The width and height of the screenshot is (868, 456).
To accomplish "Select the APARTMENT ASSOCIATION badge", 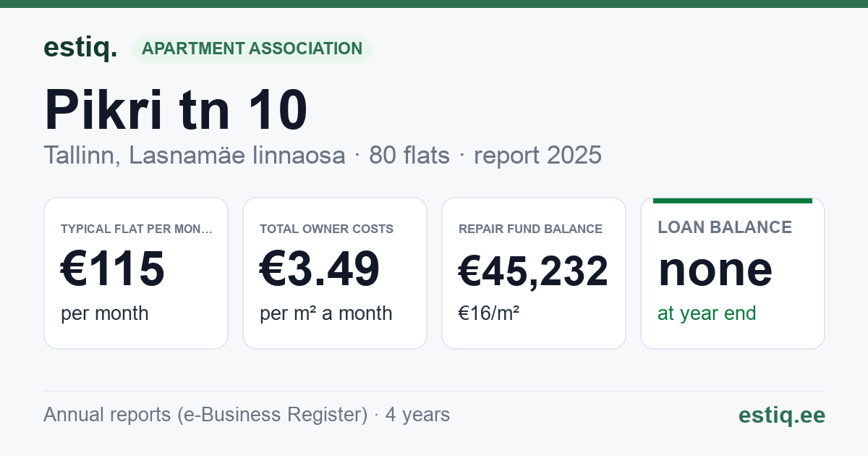I will (x=252, y=48).
